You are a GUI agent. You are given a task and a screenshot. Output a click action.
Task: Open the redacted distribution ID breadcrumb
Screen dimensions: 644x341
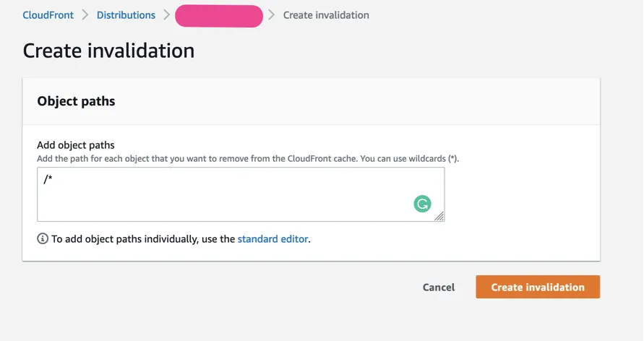click(219, 15)
